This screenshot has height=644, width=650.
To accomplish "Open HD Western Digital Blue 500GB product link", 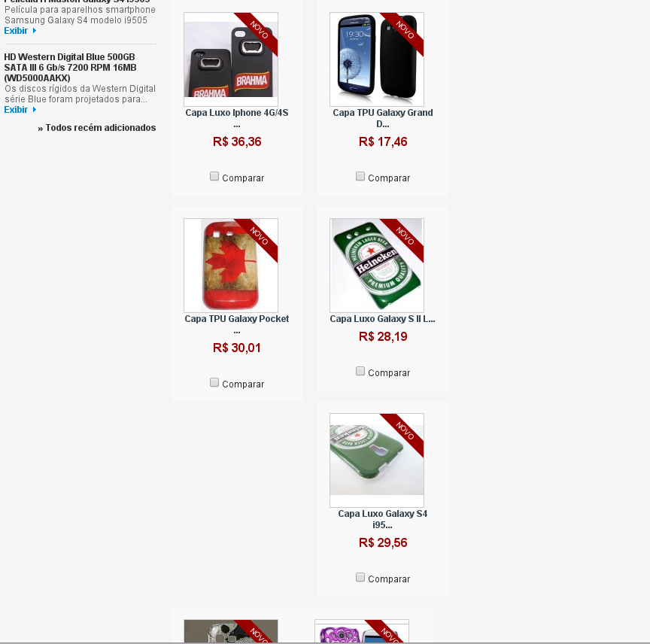I will 70,68.
